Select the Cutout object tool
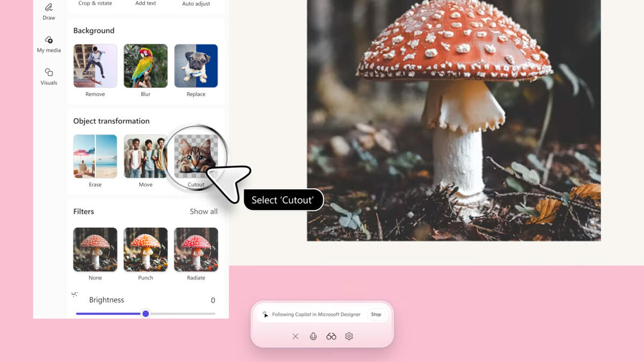 coord(196,156)
